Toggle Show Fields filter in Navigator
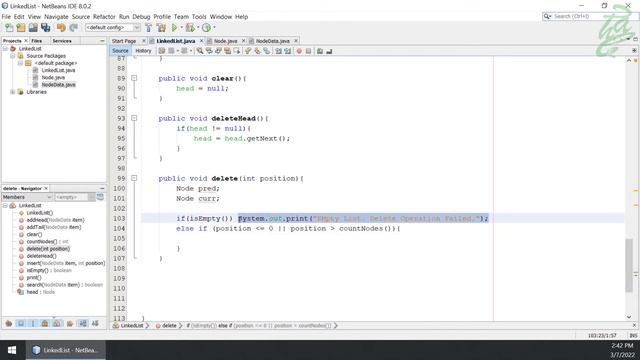The image size is (640, 360). (21, 324)
